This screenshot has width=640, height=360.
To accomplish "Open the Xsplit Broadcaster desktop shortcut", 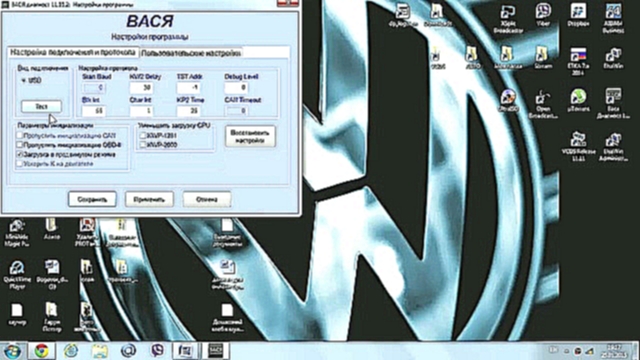I will [x=508, y=19].
